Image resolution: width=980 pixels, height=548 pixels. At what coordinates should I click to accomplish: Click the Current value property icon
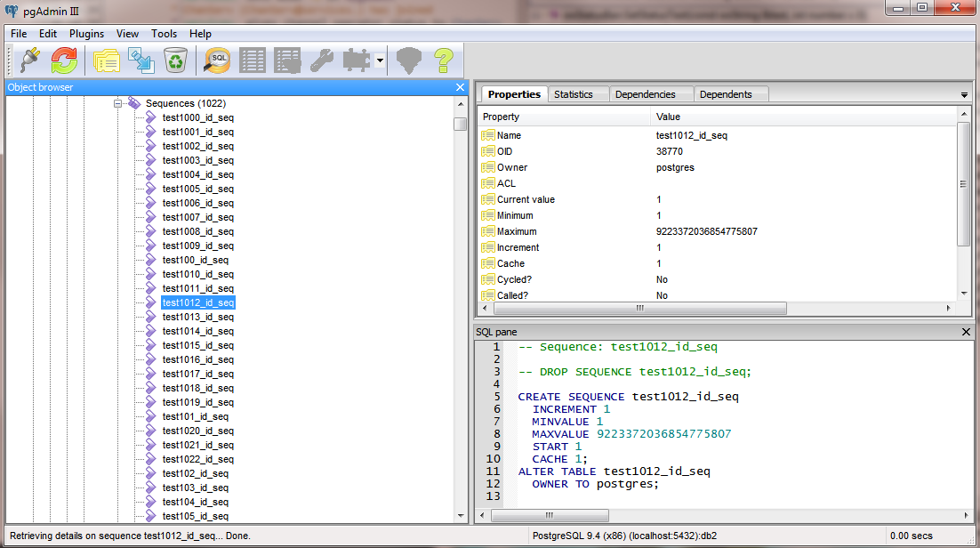488,199
